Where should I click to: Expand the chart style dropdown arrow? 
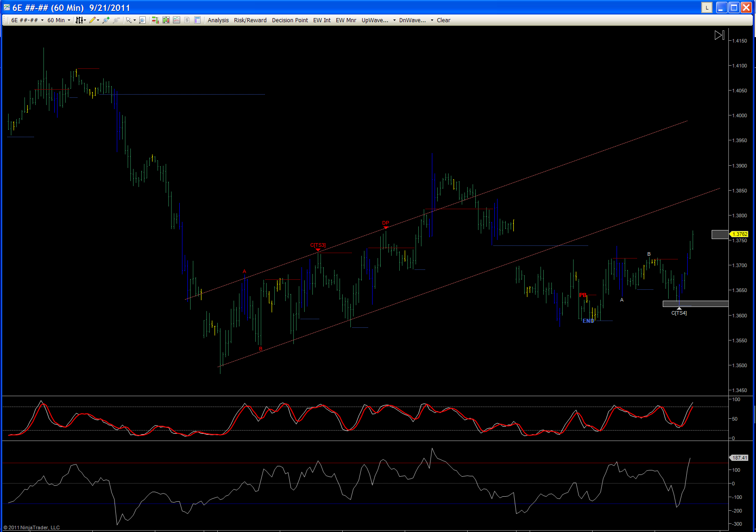tap(85, 20)
